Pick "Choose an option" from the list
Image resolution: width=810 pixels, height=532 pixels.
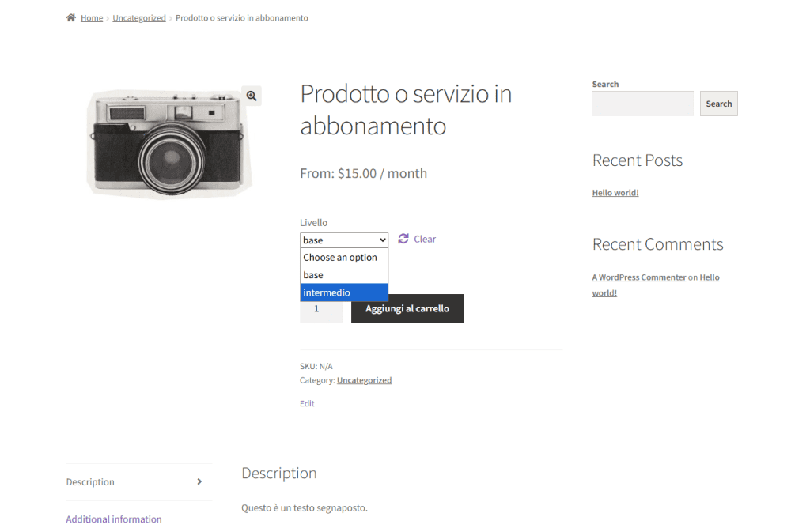click(x=342, y=258)
